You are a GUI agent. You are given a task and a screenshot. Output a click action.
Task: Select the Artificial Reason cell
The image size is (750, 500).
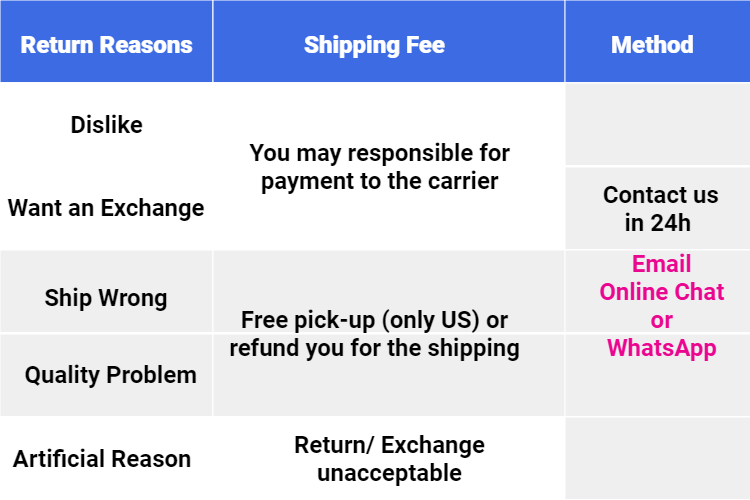[102, 458]
